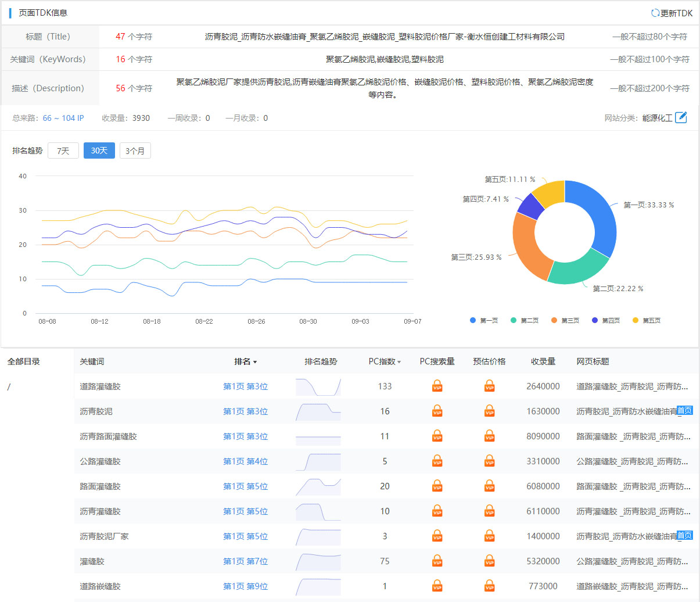
Task: Click 首页 badge on 沥青胶泥 row
Action: (684, 410)
